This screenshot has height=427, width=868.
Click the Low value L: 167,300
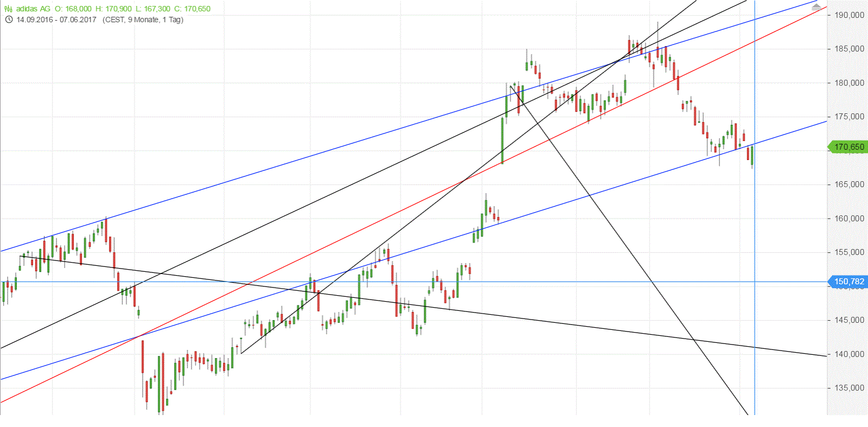click(x=153, y=9)
